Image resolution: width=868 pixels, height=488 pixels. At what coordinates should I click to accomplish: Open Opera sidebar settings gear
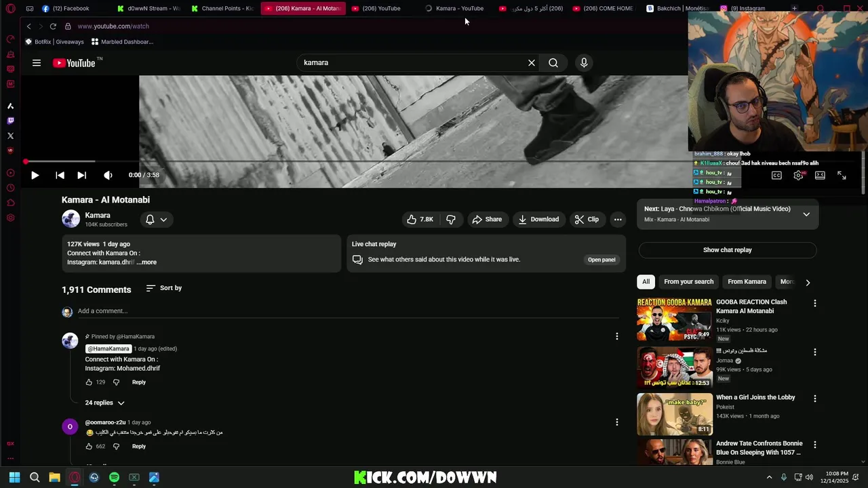10,218
